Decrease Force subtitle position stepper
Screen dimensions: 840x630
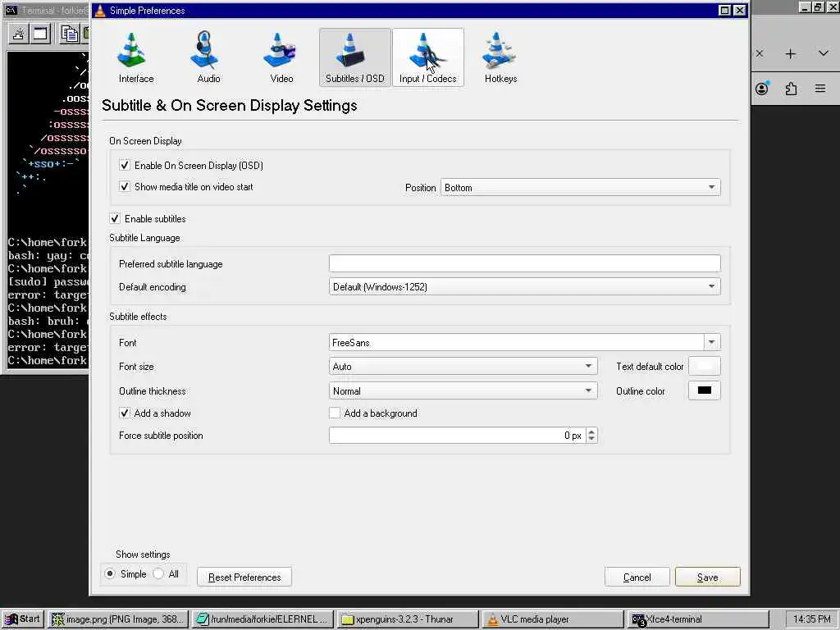591,440
